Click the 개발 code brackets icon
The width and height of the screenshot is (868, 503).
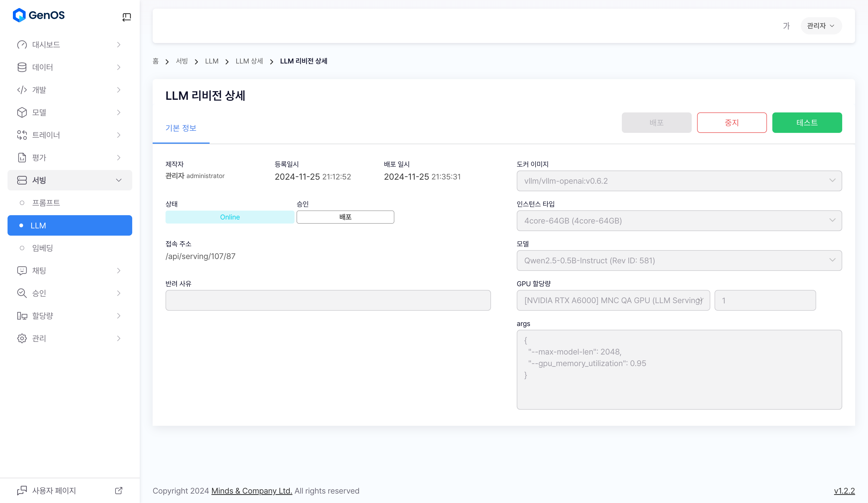coord(22,90)
